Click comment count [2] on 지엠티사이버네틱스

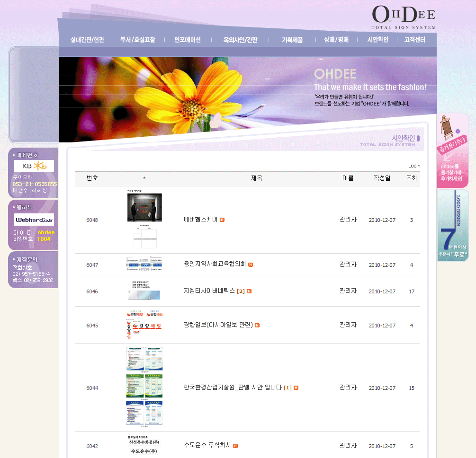[241, 291]
